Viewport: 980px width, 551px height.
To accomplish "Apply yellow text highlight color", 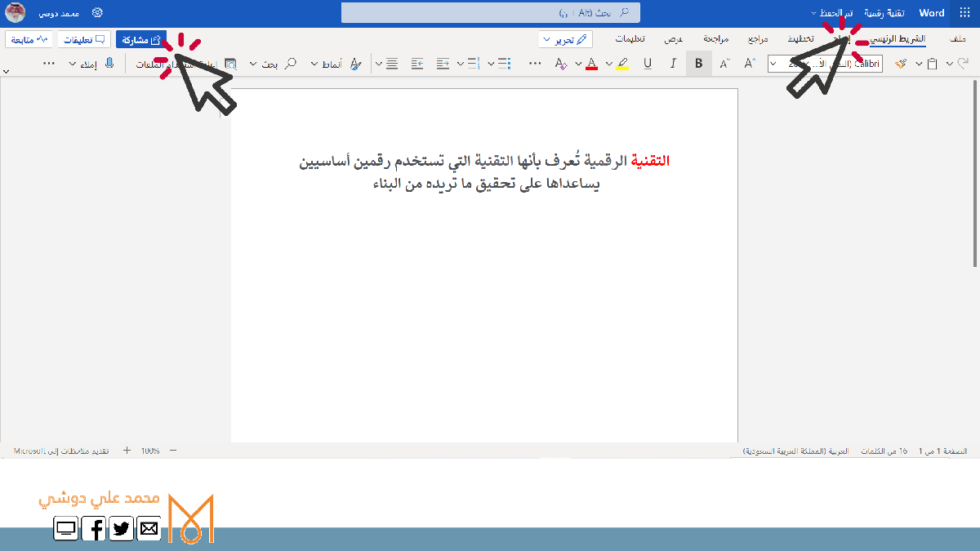I will [621, 64].
